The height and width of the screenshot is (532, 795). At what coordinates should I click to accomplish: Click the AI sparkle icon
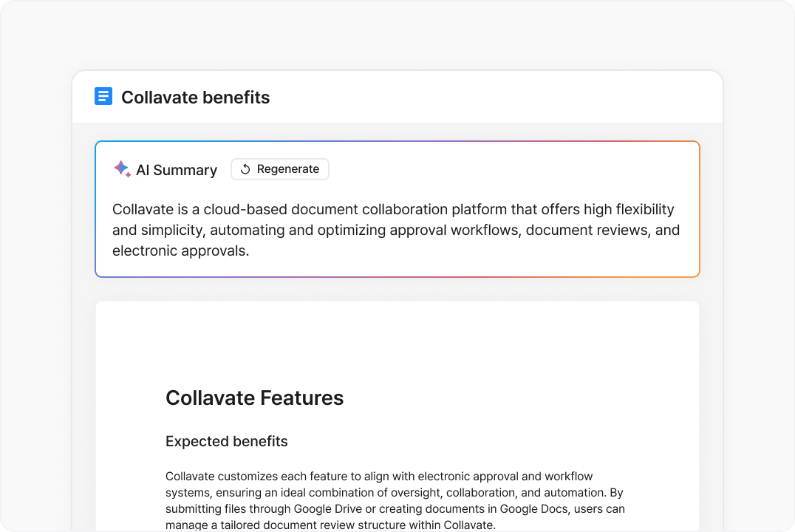pos(122,169)
